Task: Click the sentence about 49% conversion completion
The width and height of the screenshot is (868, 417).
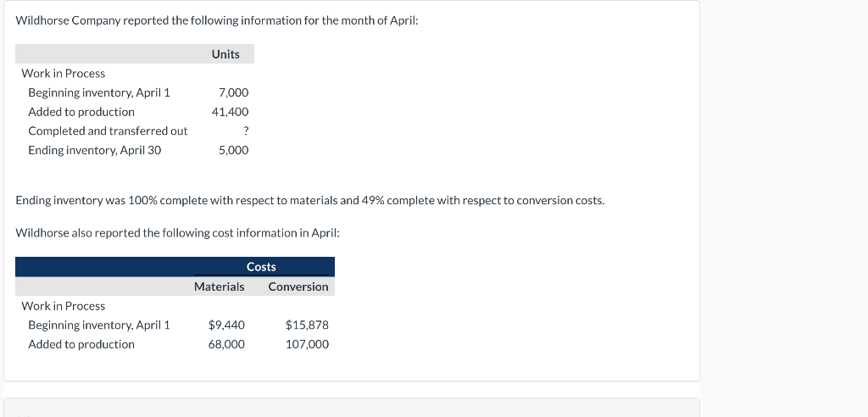Action: point(310,201)
